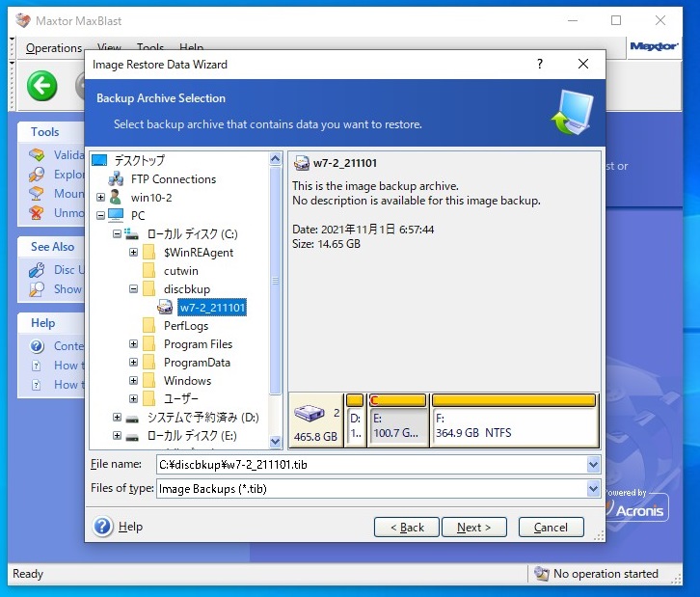Click the Maxtor MaxBlast title bar app icon
Screen dimensions: 700x597
23,20
